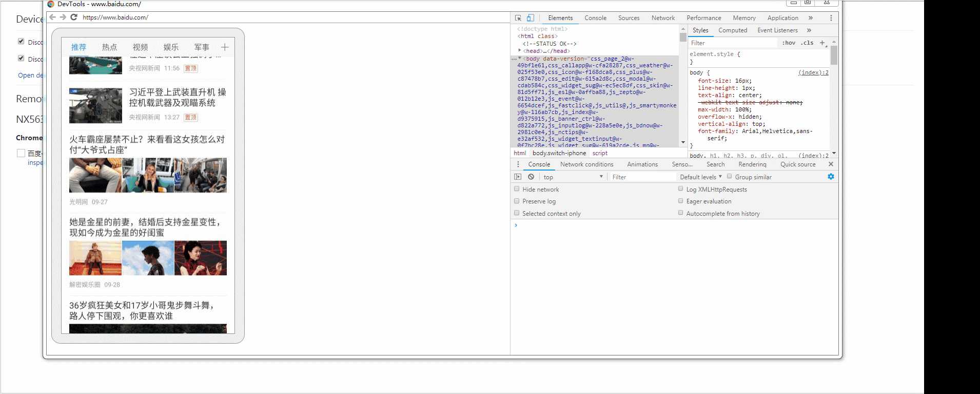Click the blue console settings gear
Viewport: 980px width, 394px height.
(x=831, y=177)
